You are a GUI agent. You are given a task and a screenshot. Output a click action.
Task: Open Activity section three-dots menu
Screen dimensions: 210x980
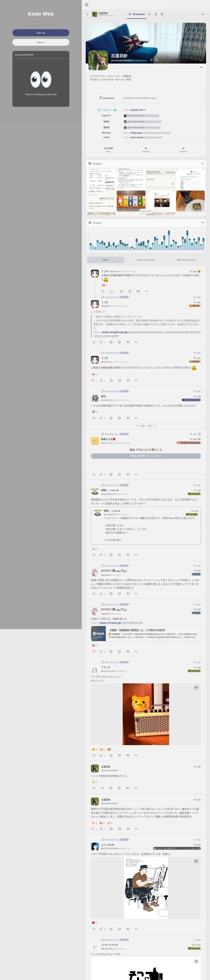click(203, 223)
